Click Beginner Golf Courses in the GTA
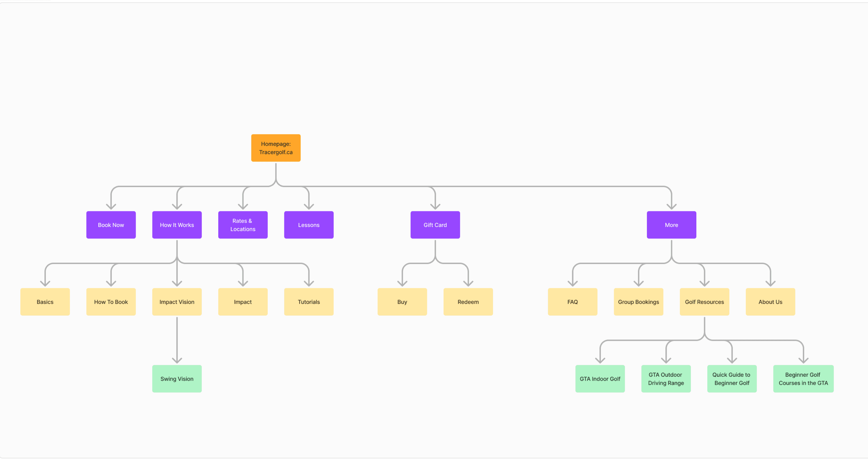Viewport: 868px width, 461px height. point(803,378)
